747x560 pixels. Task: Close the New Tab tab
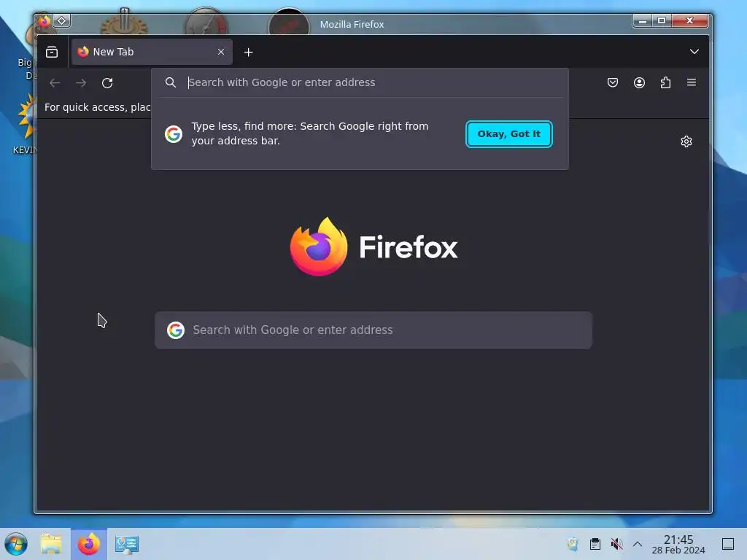coord(221,52)
